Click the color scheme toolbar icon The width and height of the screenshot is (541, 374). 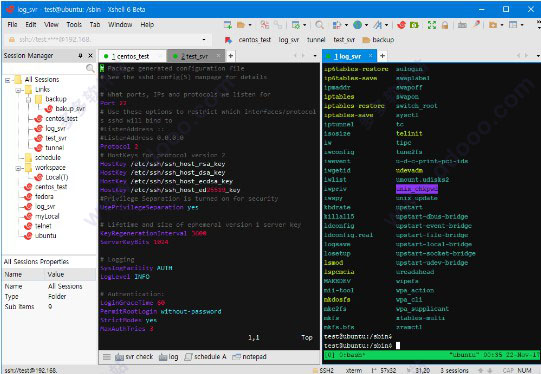[337, 25]
